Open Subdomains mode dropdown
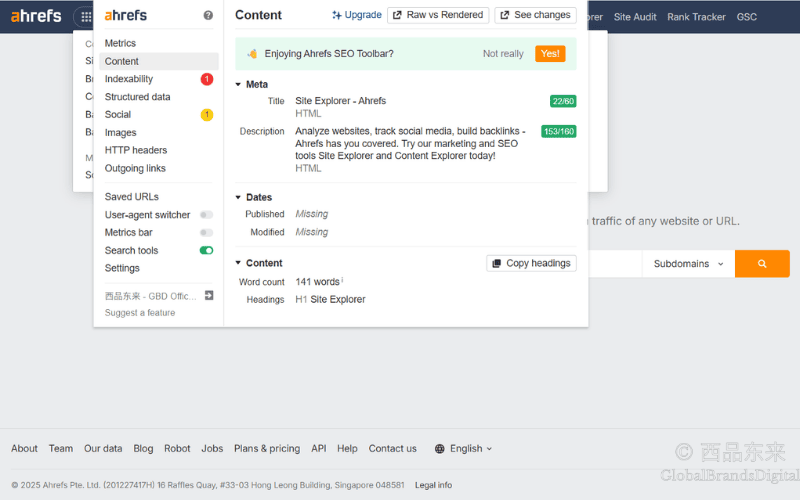This screenshot has width=800, height=500. (x=688, y=264)
